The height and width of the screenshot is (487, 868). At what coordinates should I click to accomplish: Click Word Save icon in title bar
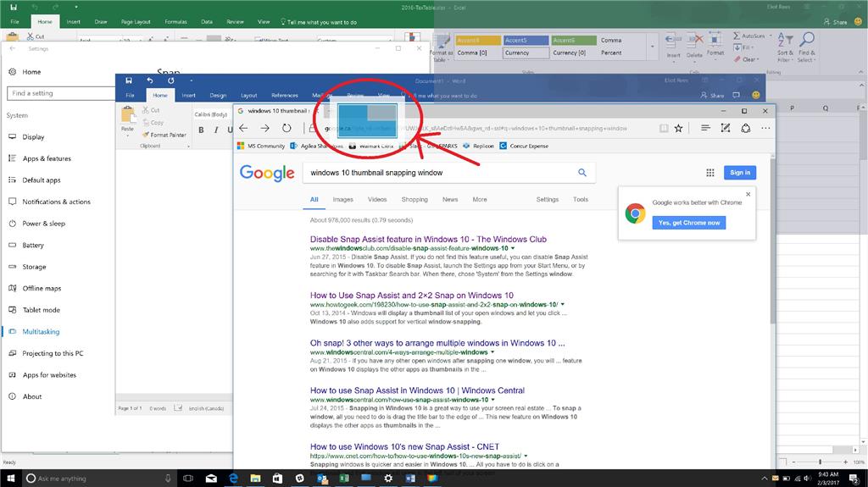[x=129, y=80]
